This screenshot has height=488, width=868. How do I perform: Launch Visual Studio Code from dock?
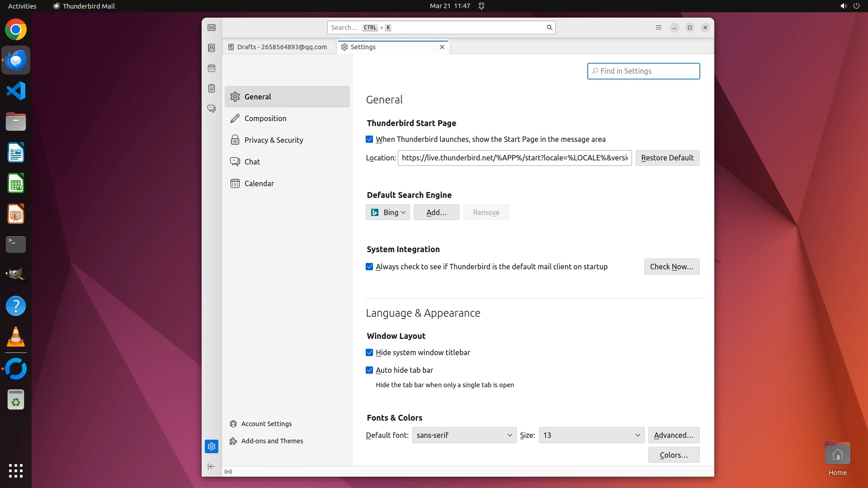pyautogui.click(x=16, y=91)
